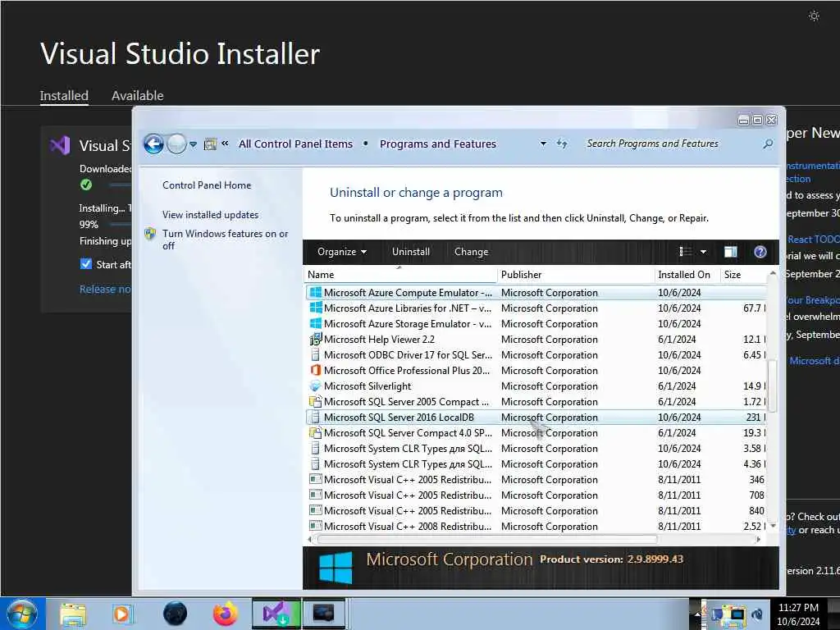
Task: Click the blue Help icon
Action: [760, 251]
